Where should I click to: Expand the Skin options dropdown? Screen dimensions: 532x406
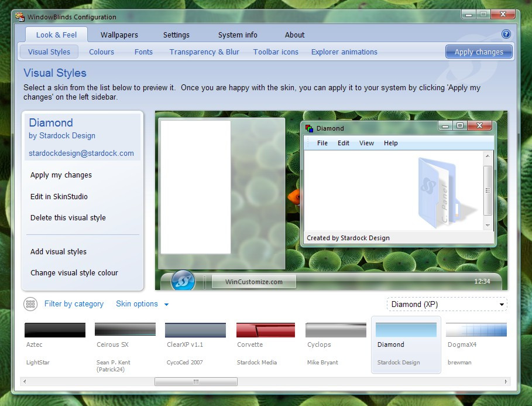142,303
